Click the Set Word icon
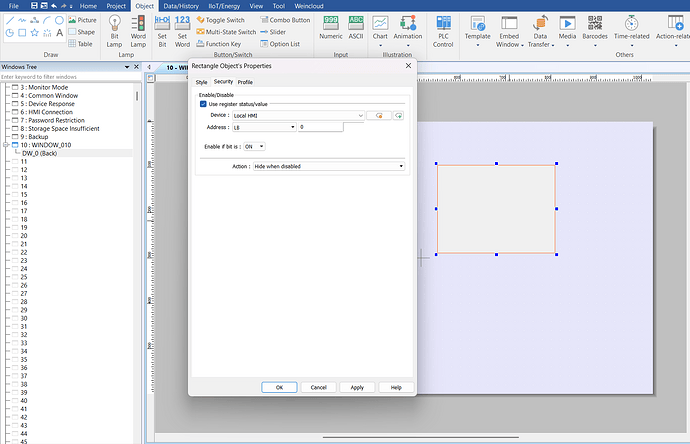The width and height of the screenshot is (690, 444). (x=182, y=30)
